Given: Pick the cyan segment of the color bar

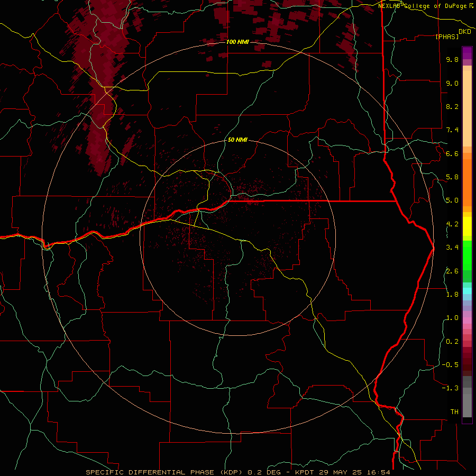Looking at the screenshot, I should point(467,291).
